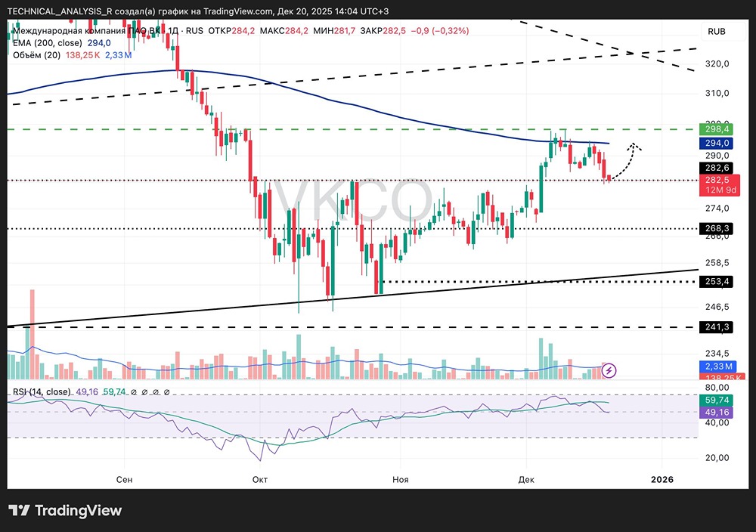This screenshot has height=532, width=756.
Task: Click the TradingView logo at the bottom
Action: [x=65, y=510]
